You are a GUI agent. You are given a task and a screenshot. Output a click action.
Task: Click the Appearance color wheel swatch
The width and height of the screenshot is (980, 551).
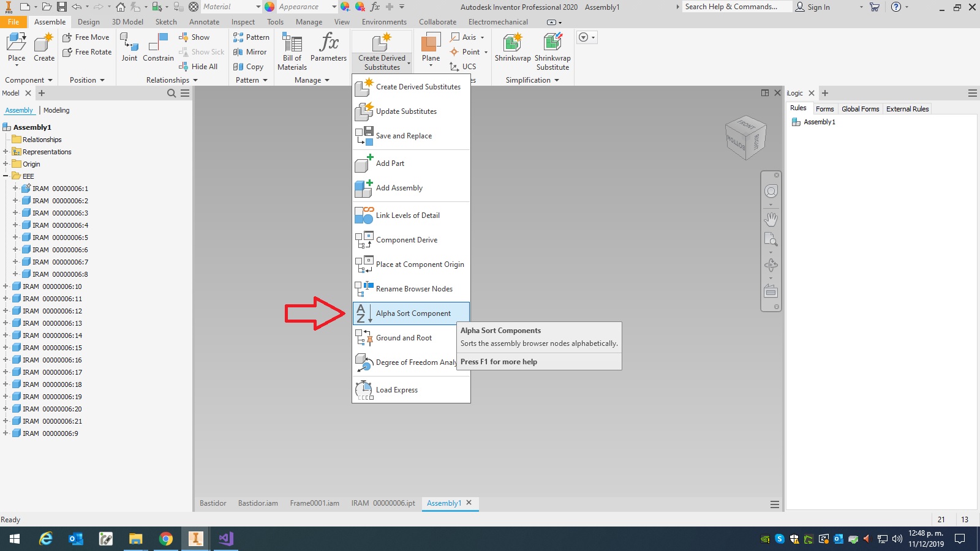click(x=269, y=7)
